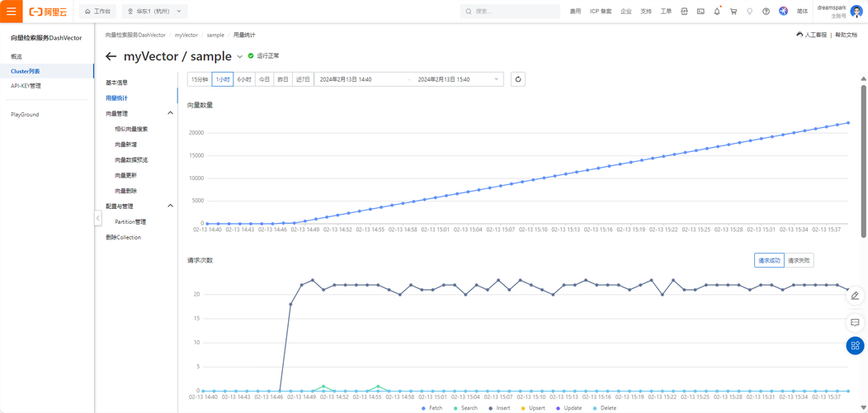Toggle Upsert series in legend
868x413 pixels.
coord(534,408)
